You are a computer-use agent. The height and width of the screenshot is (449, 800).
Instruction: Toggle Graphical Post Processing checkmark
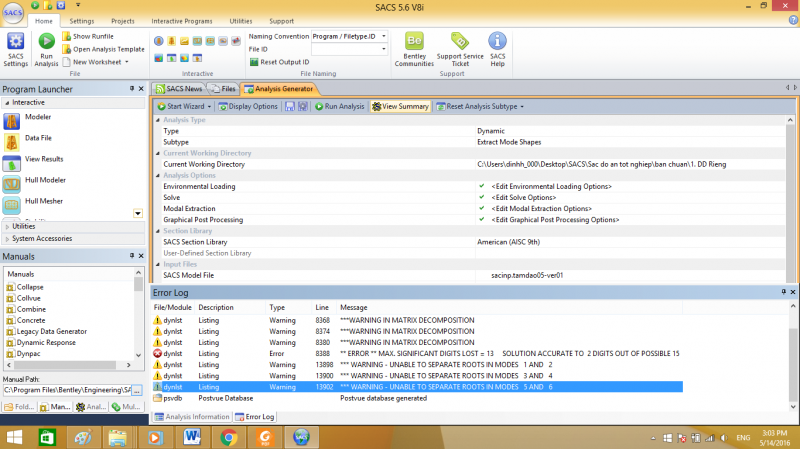click(482, 219)
